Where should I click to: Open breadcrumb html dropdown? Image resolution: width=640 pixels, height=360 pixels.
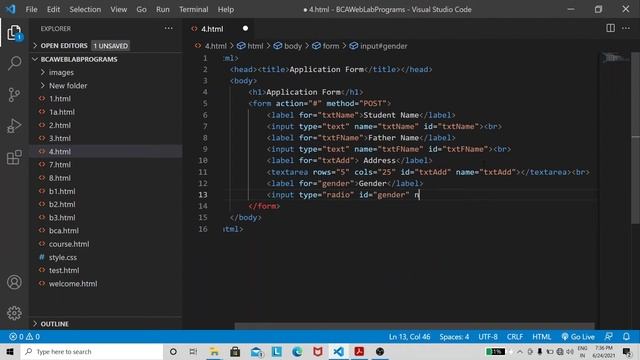click(251, 46)
